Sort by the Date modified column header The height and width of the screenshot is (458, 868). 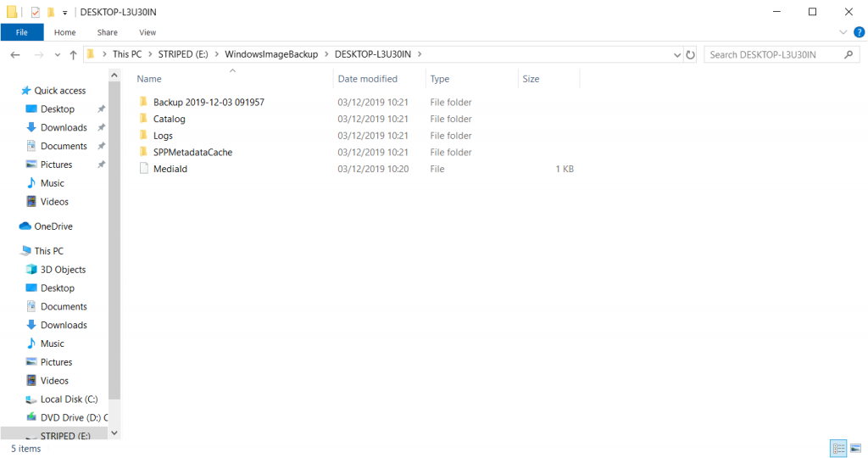(379, 79)
